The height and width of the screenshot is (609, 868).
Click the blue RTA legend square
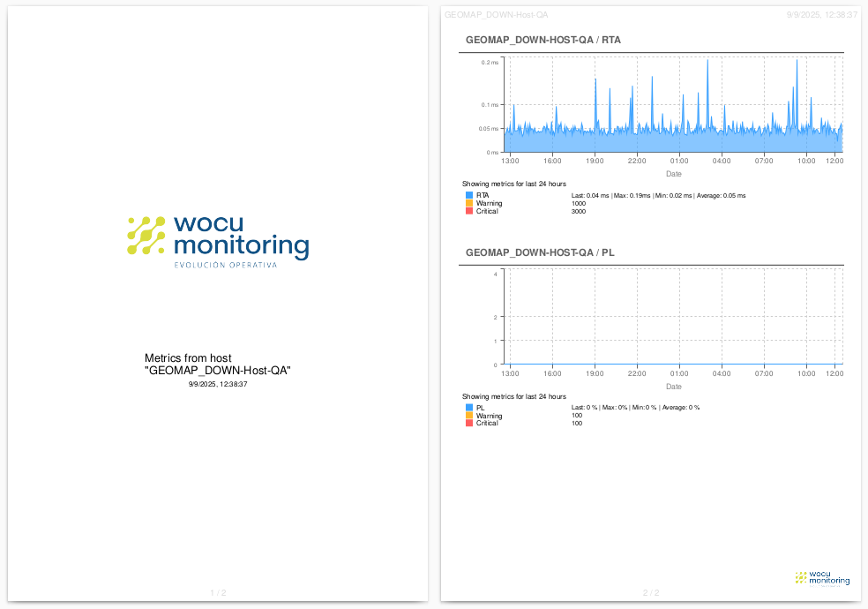pyautogui.click(x=468, y=195)
